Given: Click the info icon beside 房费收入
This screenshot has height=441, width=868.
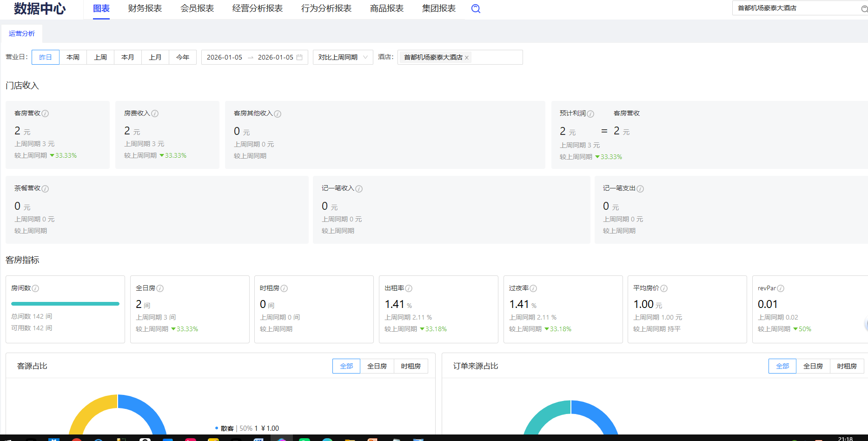Looking at the screenshot, I should click(155, 114).
